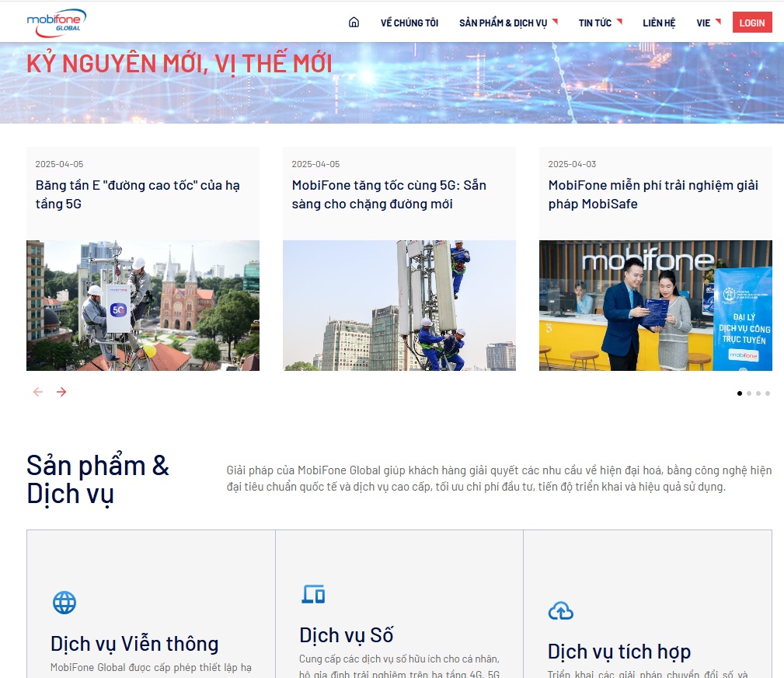Click the 5G tower workers cathedral thumbnail
784x678 pixels.
point(143,306)
